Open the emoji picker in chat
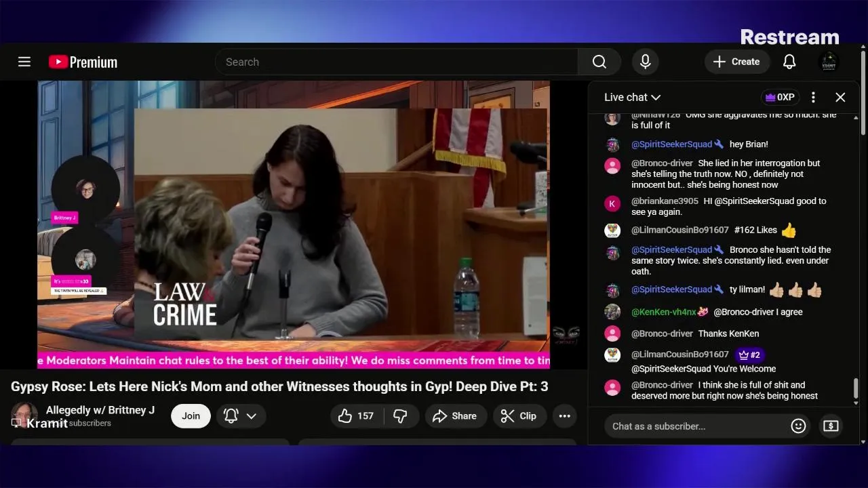This screenshot has width=868, height=488. click(x=798, y=426)
